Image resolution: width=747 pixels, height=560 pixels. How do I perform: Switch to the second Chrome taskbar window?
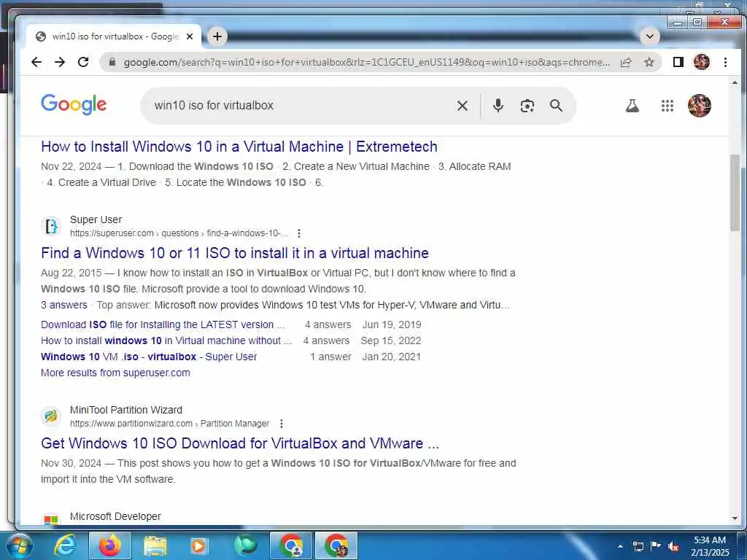[336, 545]
